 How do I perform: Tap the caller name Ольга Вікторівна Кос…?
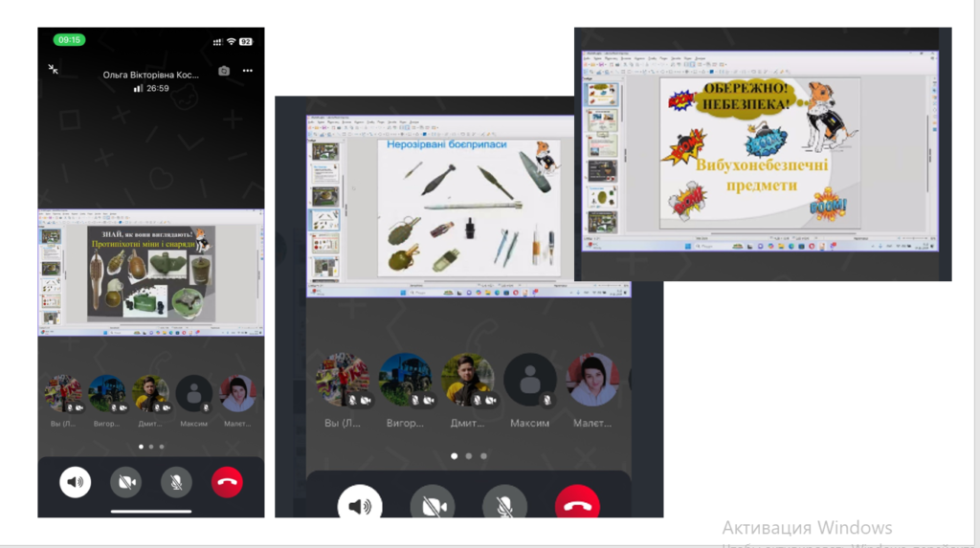(151, 74)
